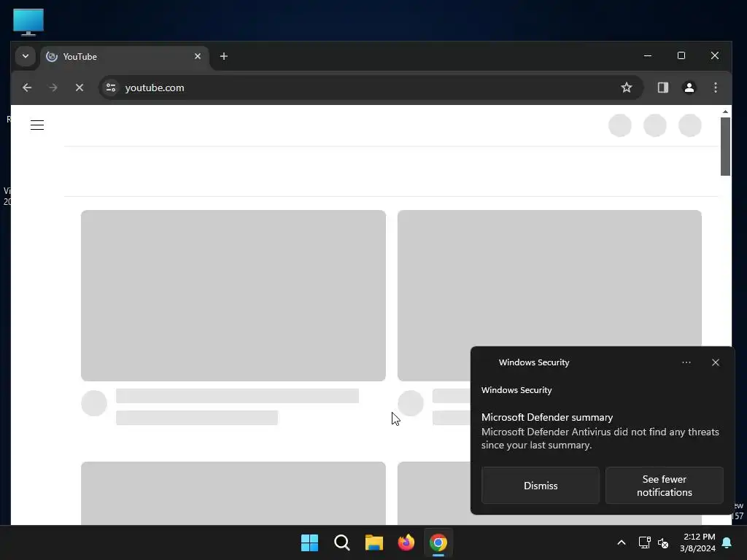Open Chrome profile menu
Image resolution: width=747 pixels, height=560 pixels.
tap(689, 87)
